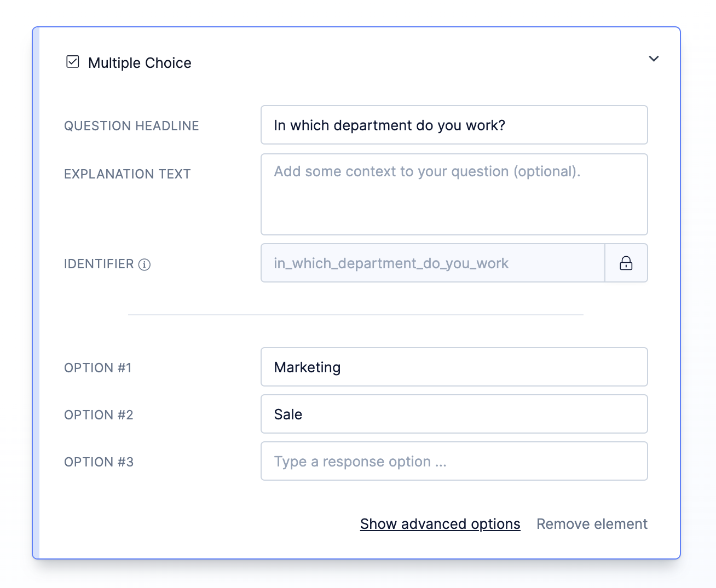Click the question headline input containing the department question
Screen dimensions: 716x588
click(x=454, y=125)
